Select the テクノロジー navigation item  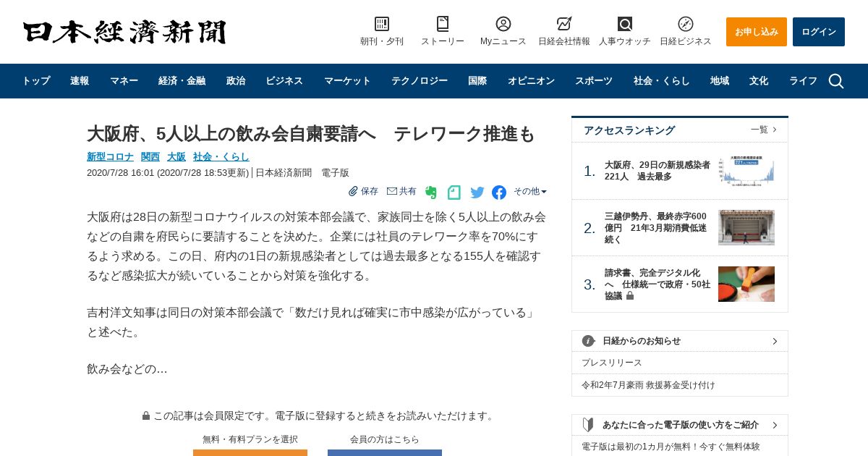click(420, 81)
